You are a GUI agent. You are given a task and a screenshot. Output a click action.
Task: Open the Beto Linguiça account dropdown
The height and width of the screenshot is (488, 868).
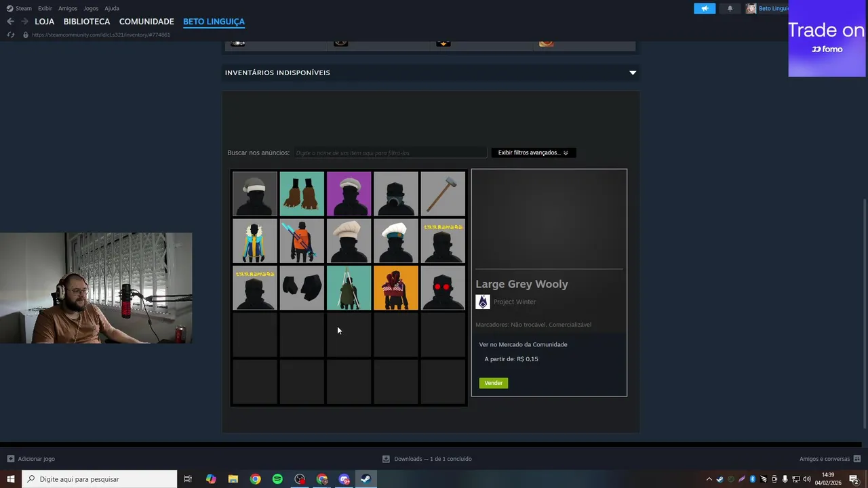[767, 9]
